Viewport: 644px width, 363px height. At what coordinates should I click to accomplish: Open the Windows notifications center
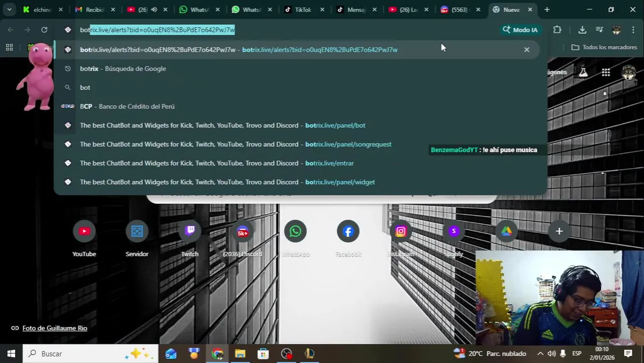tap(628, 354)
